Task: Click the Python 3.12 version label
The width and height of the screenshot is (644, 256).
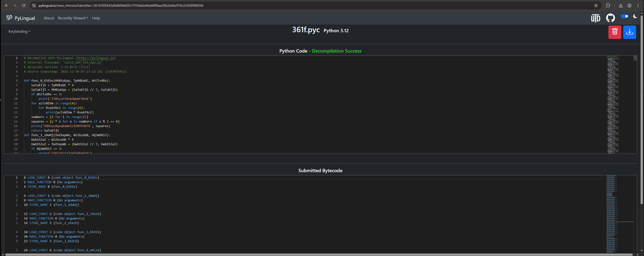Action: point(336,31)
